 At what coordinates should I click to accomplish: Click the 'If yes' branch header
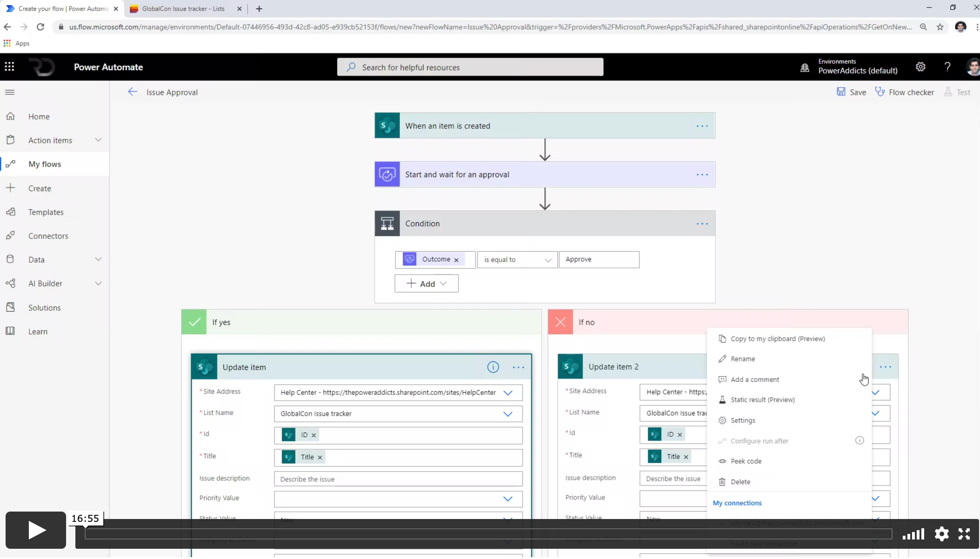tap(361, 322)
